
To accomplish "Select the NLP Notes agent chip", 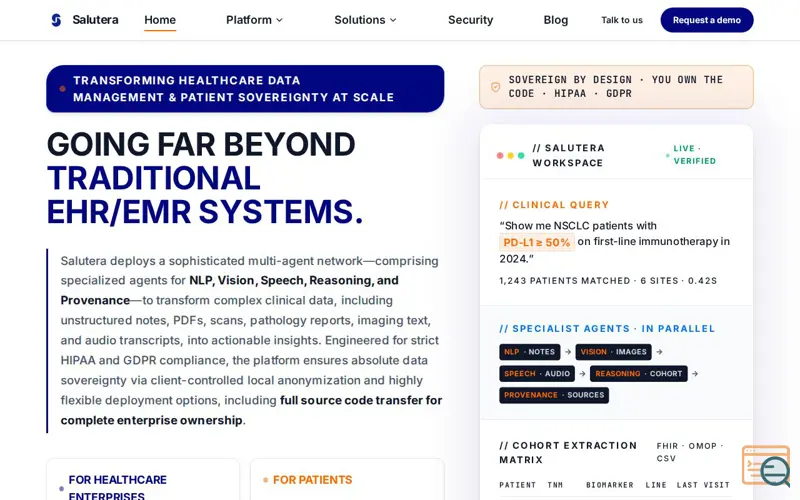I will point(530,352).
